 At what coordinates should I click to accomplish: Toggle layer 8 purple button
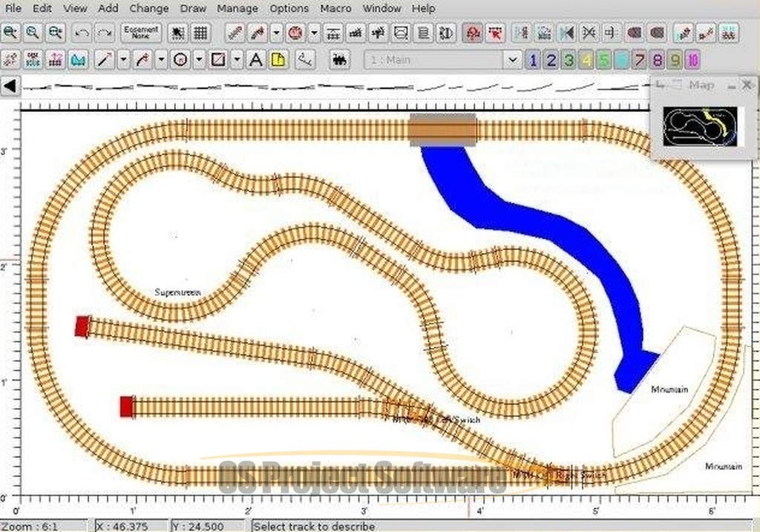pyautogui.click(x=658, y=60)
